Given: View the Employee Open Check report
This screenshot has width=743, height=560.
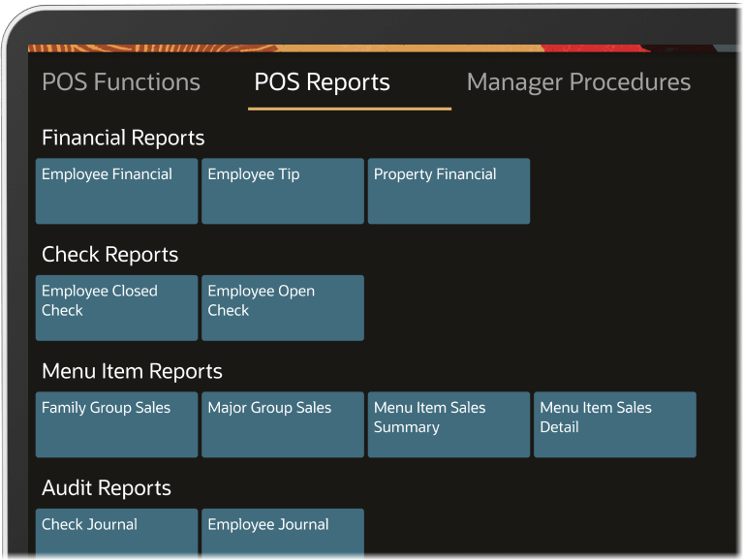Looking at the screenshot, I should point(283,307).
